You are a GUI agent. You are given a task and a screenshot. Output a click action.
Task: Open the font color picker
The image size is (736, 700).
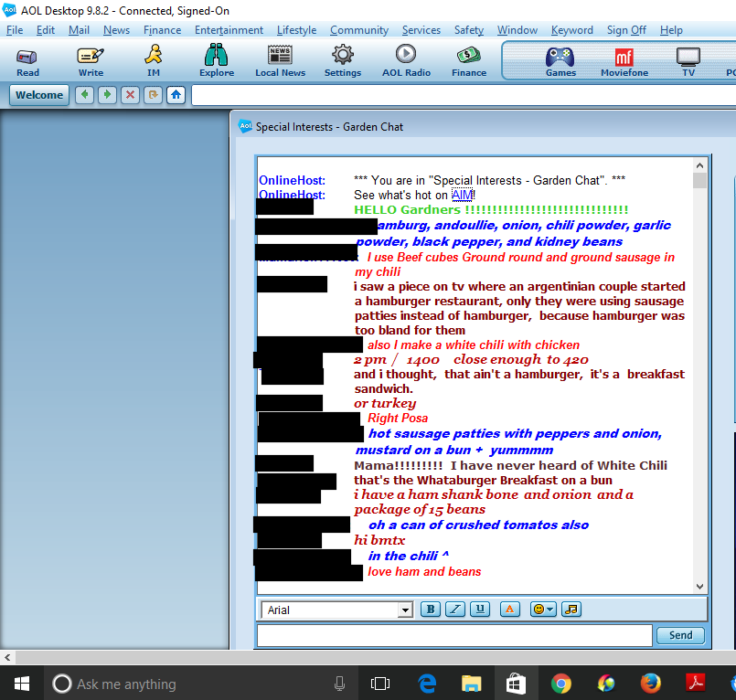pyautogui.click(x=510, y=609)
